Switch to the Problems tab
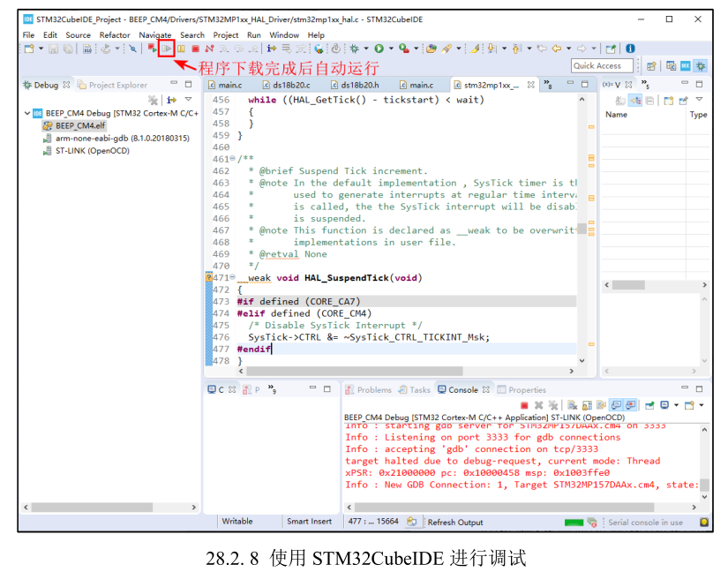The image size is (728, 572). pos(369,390)
